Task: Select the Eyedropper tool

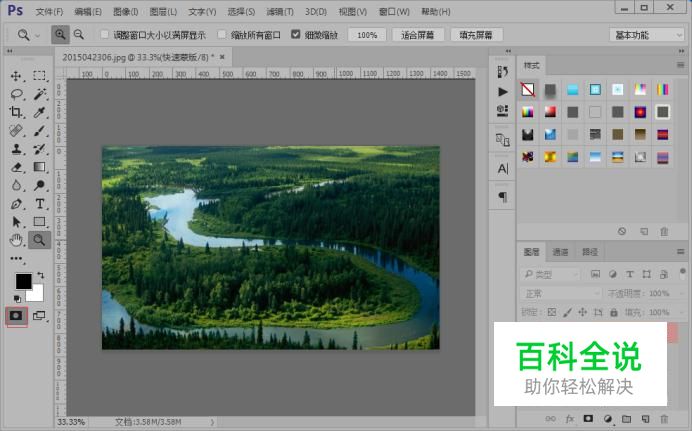Action: [x=39, y=112]
